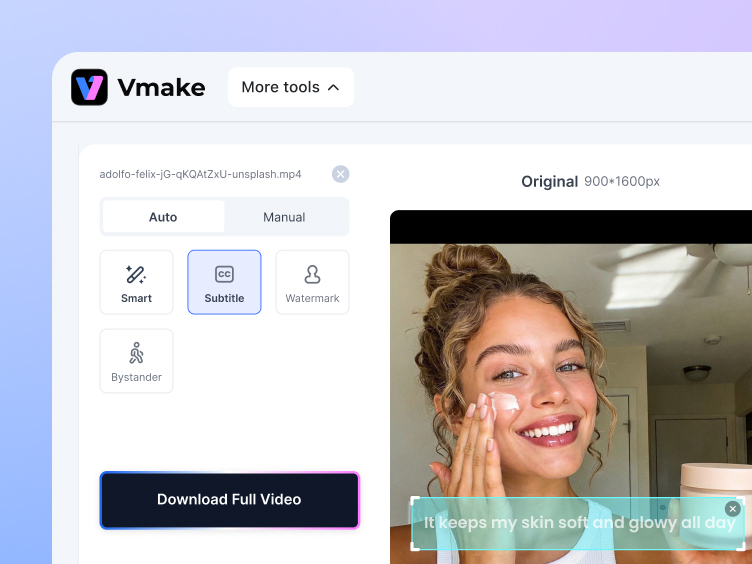The height and width of the screenshot is (564, 752).
Task: Select the Watermark stamp tool
Action: pyautogui.click(x=312, y=282)
